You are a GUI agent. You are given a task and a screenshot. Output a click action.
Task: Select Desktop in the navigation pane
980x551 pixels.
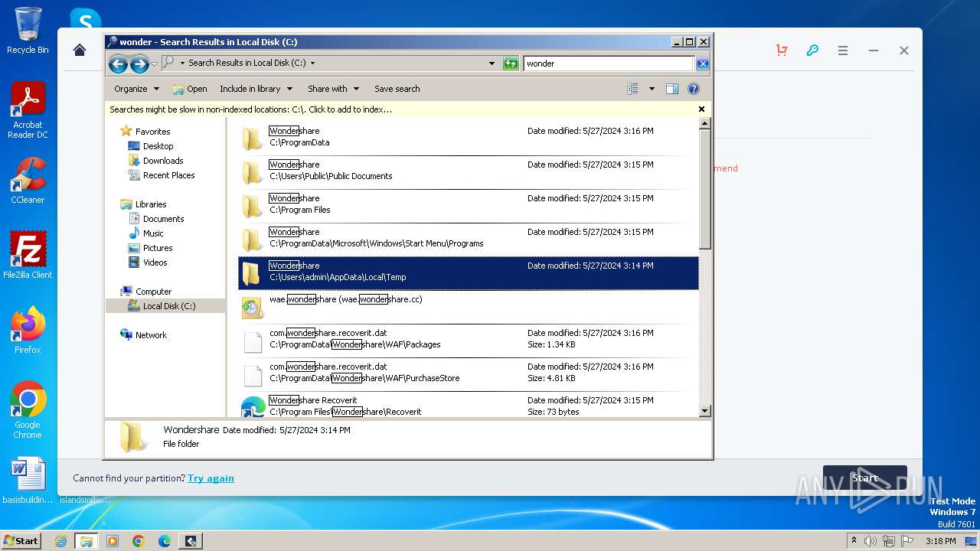click(x=151, y=146)
